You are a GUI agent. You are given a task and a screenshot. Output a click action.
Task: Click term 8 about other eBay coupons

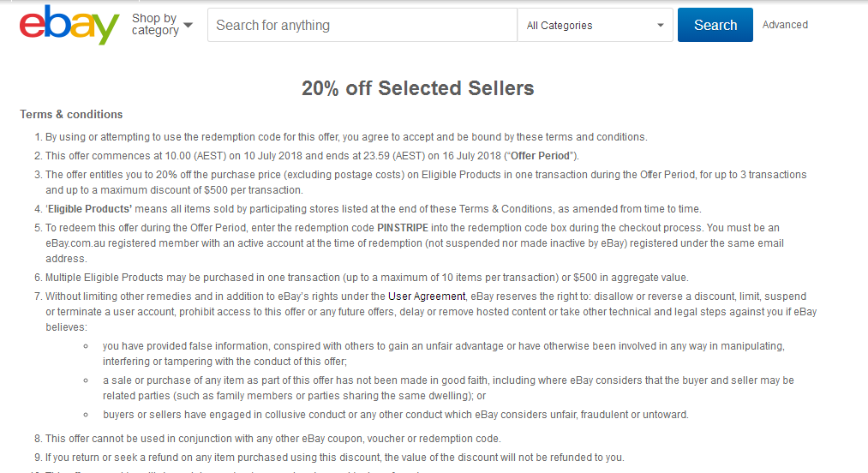point(273,439)
